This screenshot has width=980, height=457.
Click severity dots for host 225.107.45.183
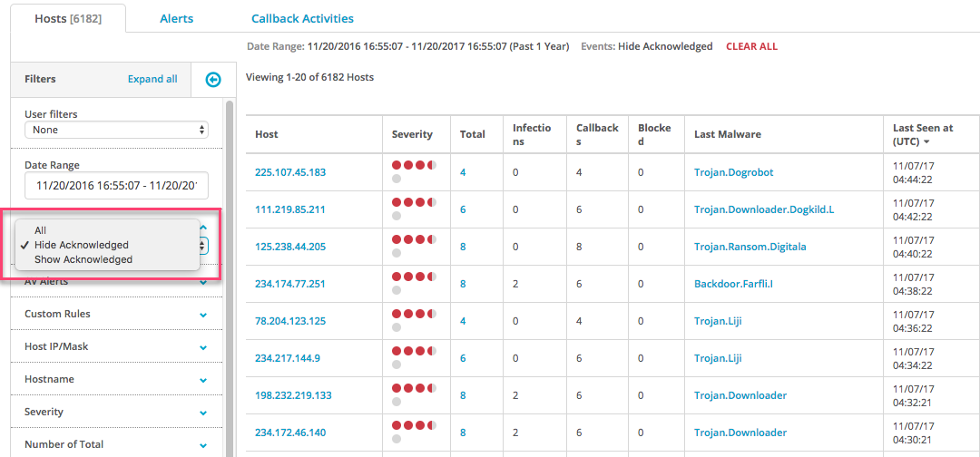tap(415, 172)
